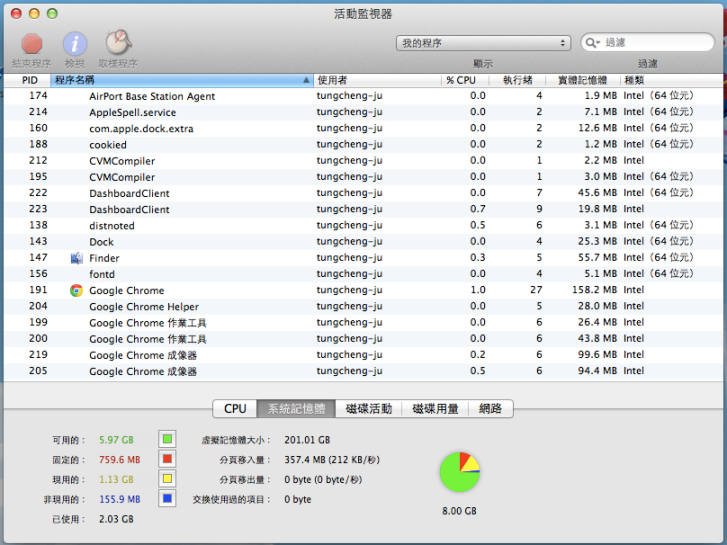Click the 357.4 MB page-ins value
This screenshot has height=545, width=727.
tap(332, 460)
